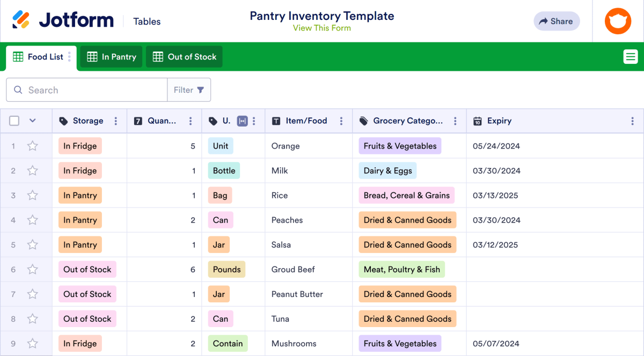Open the Filter dropdown
This screenshot has height=356, width=644.
click(189, 90)
